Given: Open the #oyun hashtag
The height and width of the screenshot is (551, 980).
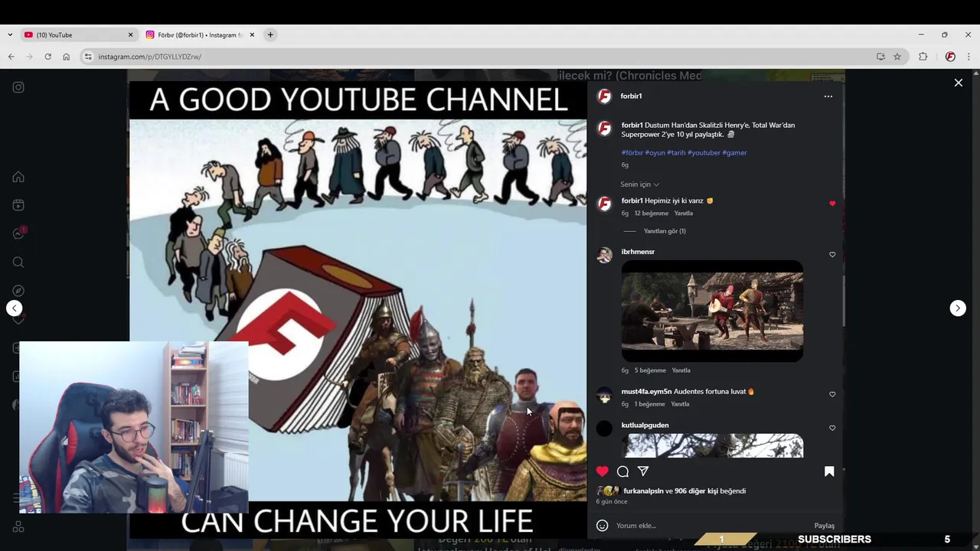Looking at the screenshot, I should pyautogui.click(x=655, y=152).
